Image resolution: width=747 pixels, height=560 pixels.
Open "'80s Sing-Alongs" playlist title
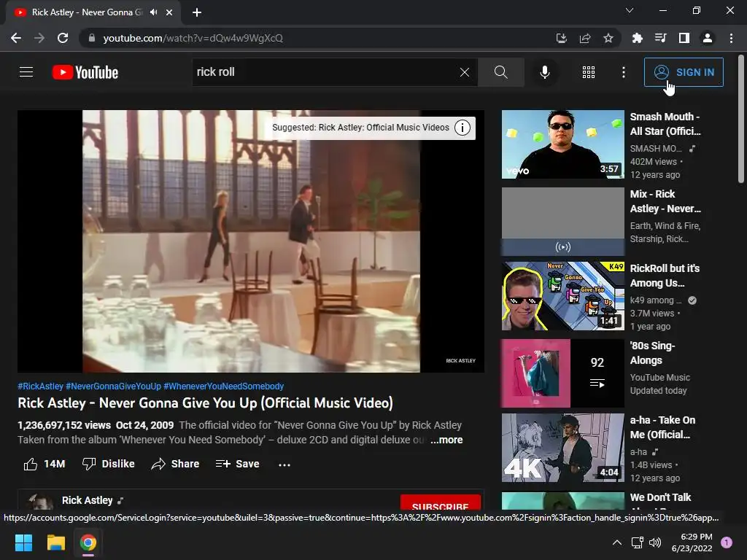(652, 353)
